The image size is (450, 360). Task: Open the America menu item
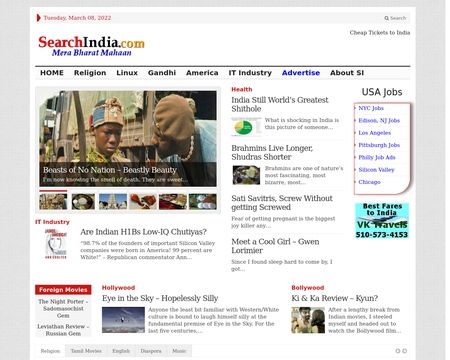(202, 73)
